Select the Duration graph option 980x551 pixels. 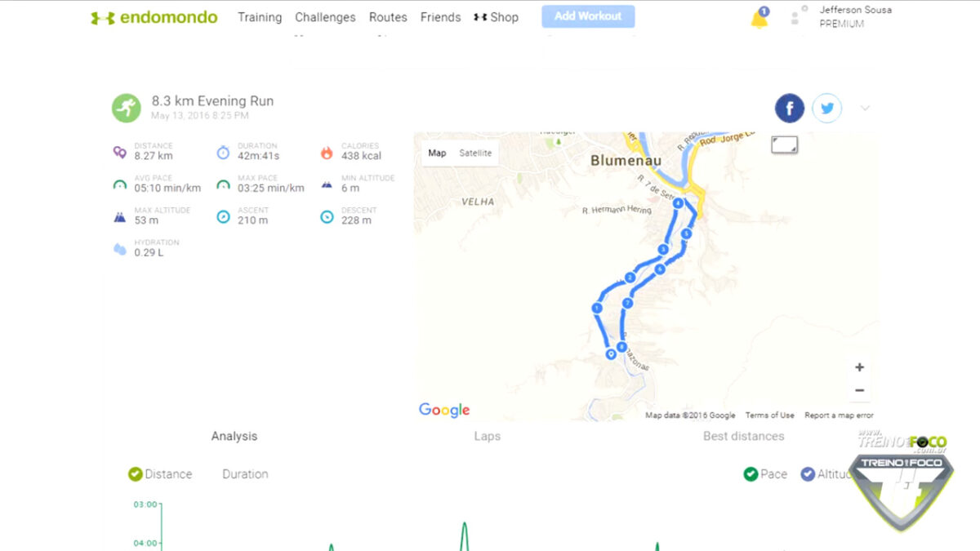(245, 474)
